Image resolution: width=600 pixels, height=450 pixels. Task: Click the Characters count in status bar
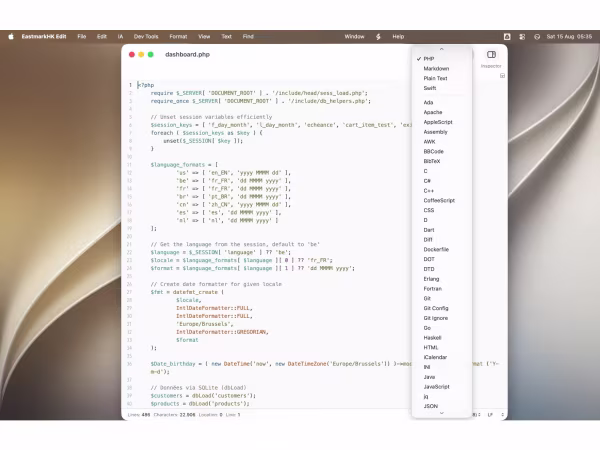tap(174, 415)
